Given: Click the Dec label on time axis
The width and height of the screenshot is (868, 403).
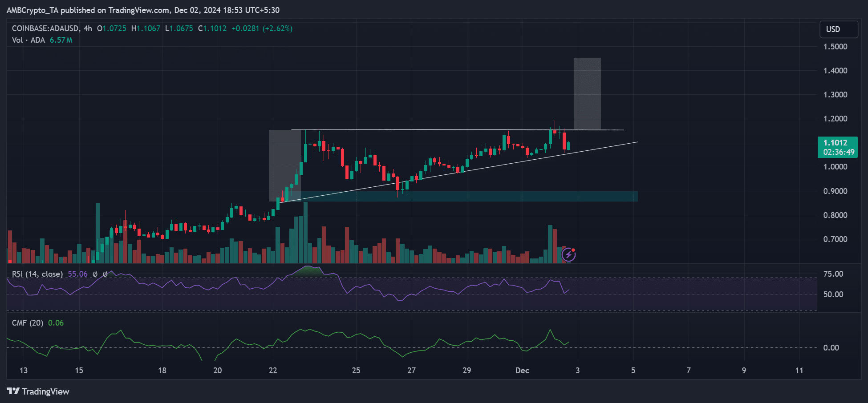Looking at the screenshot, I should click(522, 371).
